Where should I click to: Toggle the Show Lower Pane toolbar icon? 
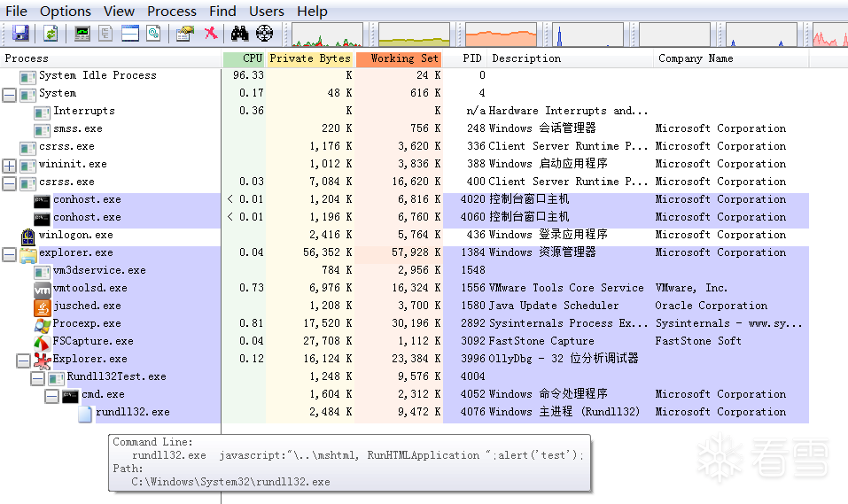click(x=130, y=34)
